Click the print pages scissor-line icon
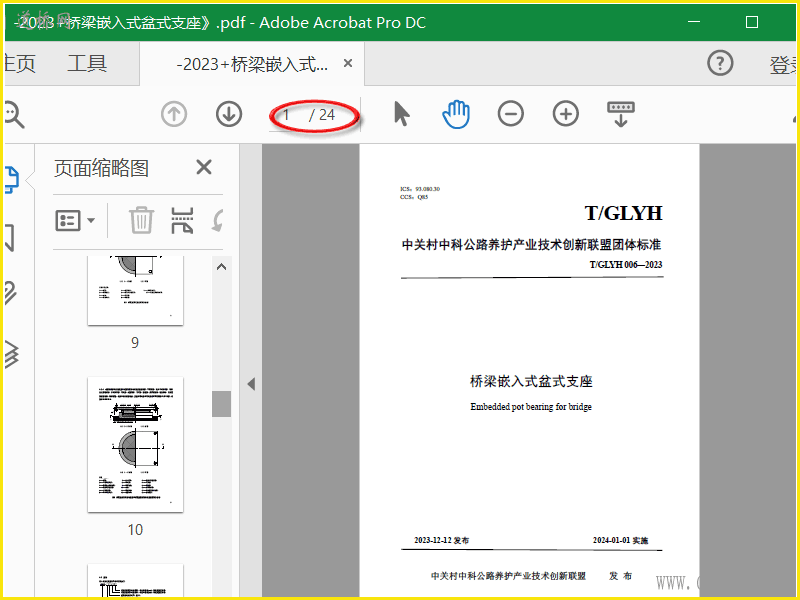 click(x=182, y=220)
